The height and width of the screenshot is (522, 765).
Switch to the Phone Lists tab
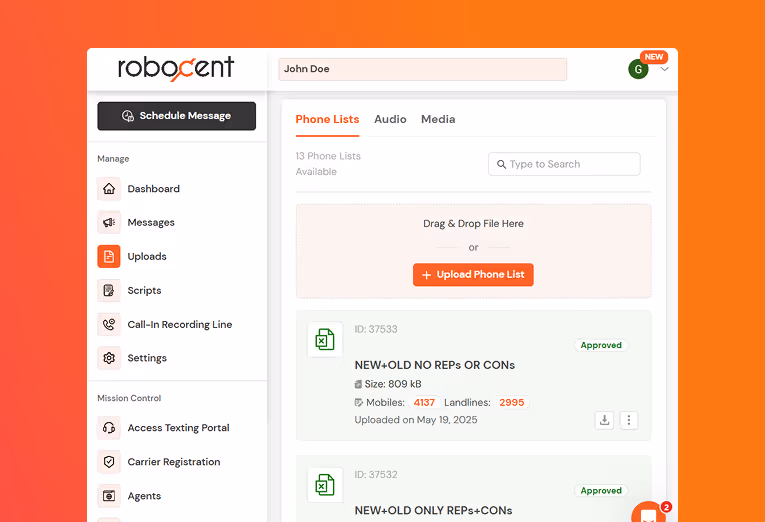[327, 120]
